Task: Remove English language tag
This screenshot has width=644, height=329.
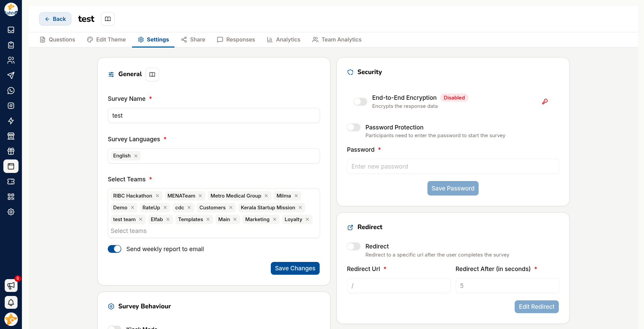Action: click(136, 156)
